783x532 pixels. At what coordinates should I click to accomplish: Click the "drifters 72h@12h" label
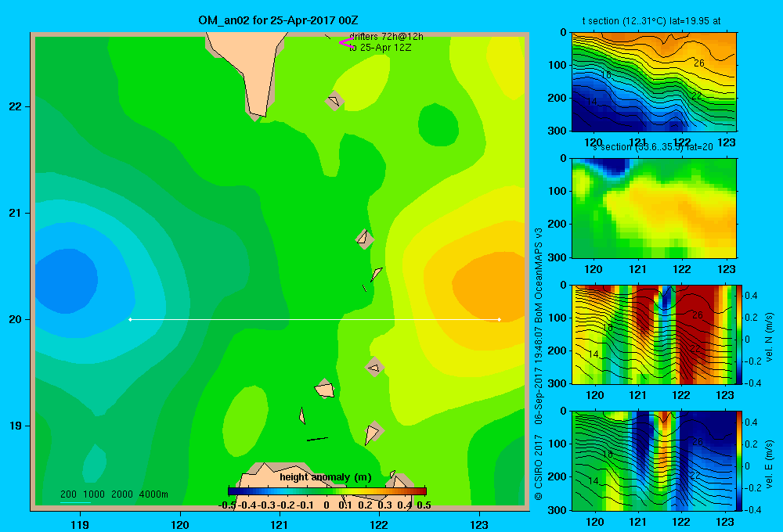(386, 37)
